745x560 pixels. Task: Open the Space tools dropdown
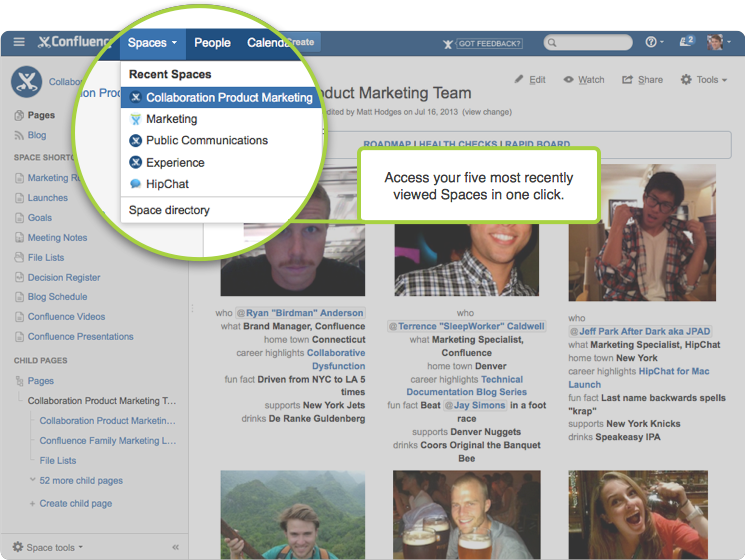48,547
